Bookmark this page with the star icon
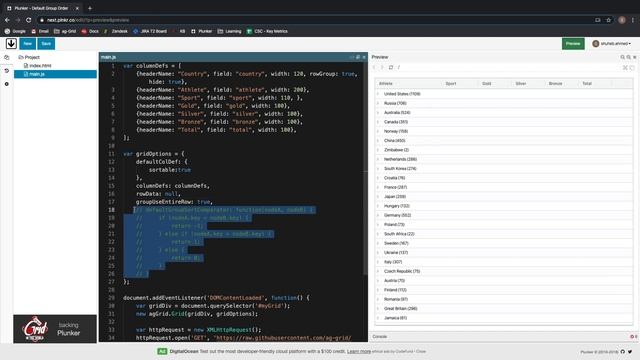Screen dimensions: 640x360 click(608, 20)
